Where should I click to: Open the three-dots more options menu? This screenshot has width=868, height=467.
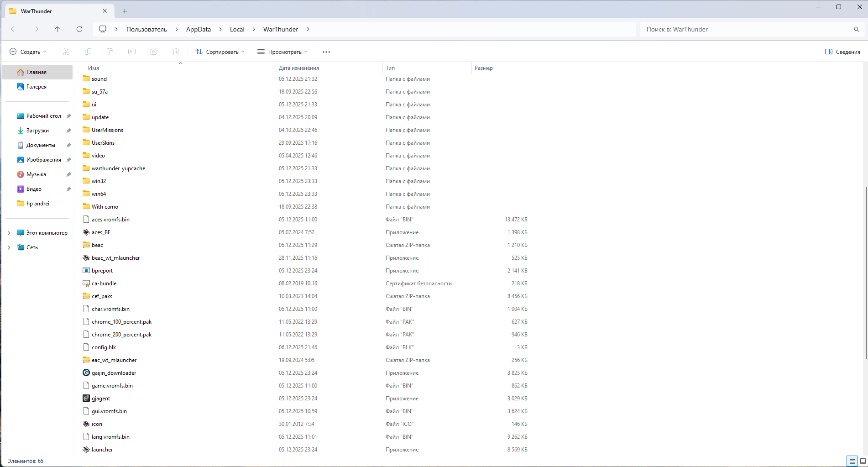click(326, 52)
